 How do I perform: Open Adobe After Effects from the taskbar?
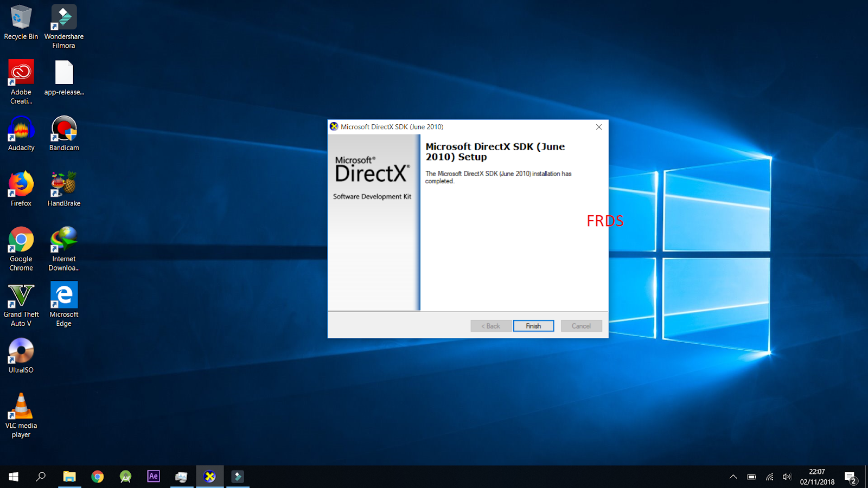[x=154, y=477]
